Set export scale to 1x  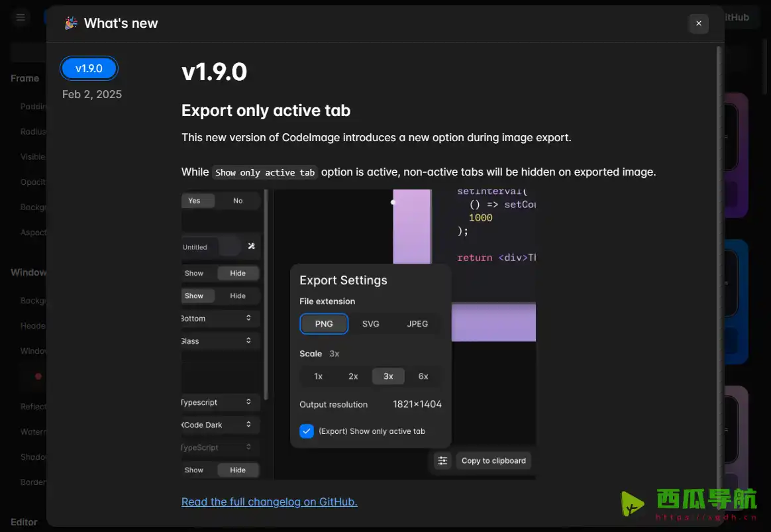pyautogui.click(x=318, y=376)
